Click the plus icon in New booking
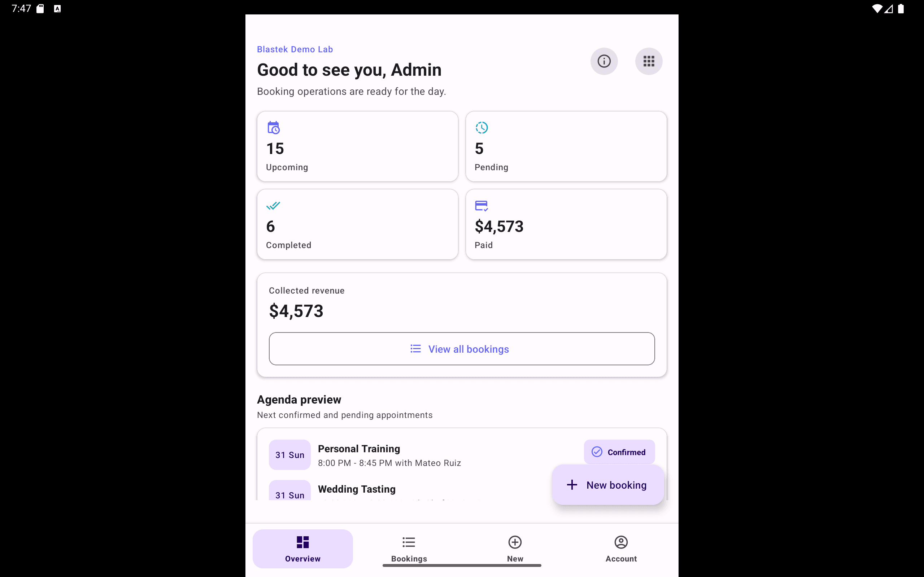The width and height of the screenshot is (924, 577). 572,485
